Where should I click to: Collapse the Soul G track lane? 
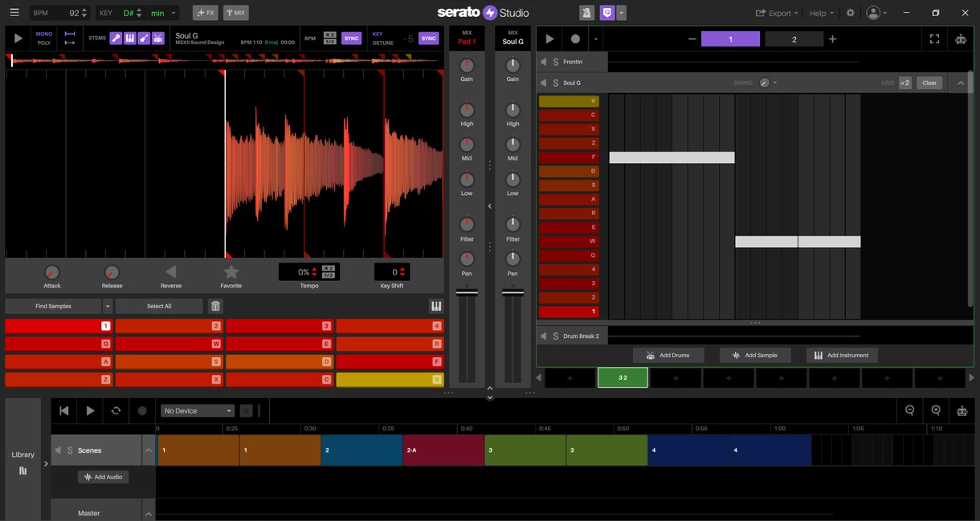pos(961,83)
